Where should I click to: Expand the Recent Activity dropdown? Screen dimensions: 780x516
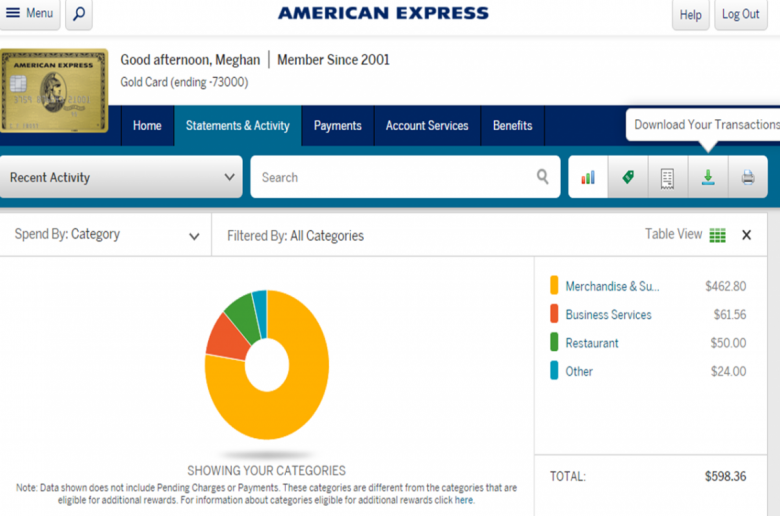pyautogui.click(x=121, y=177)
